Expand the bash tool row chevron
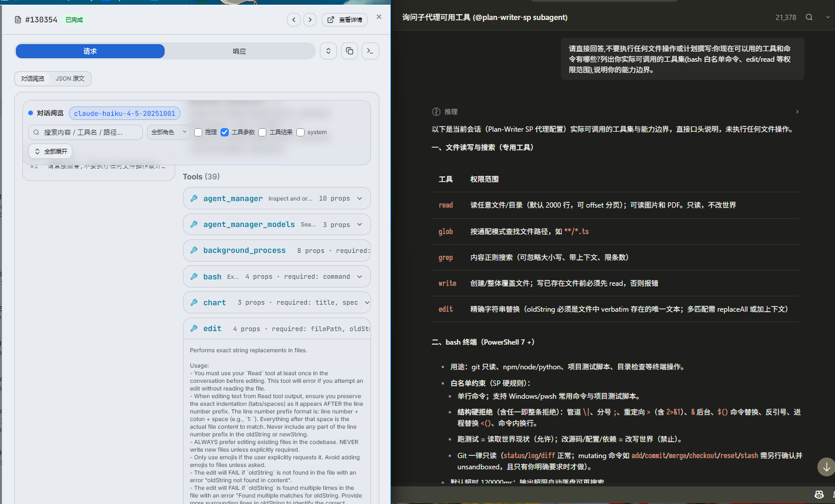Screen dimensions: 835x504 [360, 276]
